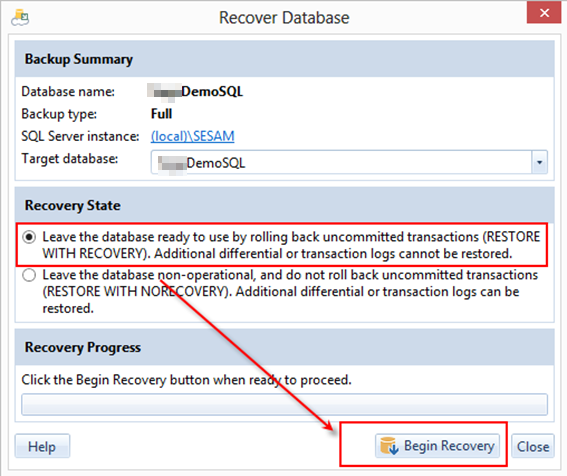Click the Begin Recovery button

pyautogui.click(x=437, y=446)
